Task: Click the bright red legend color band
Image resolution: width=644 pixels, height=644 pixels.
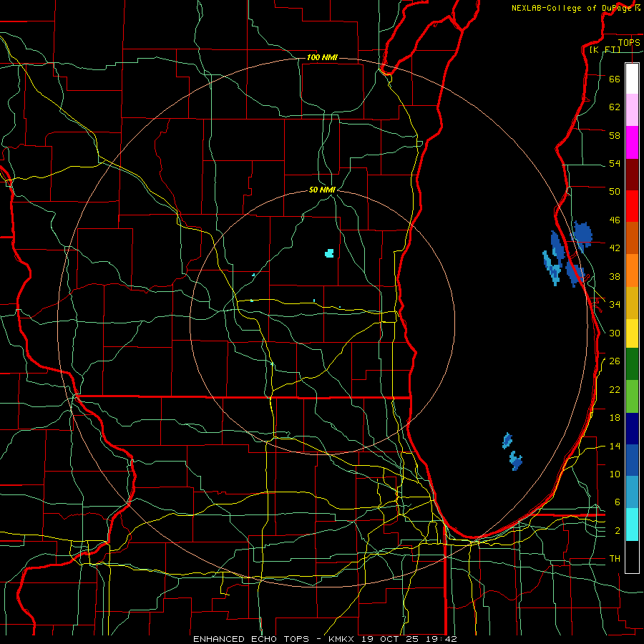Action: coord(632,206)
